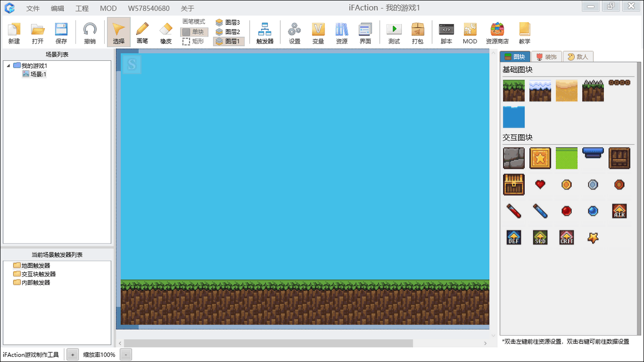Open the 触发器 (Trigger) editor
This screenshot has height=362, width=644.
[265, 33]
